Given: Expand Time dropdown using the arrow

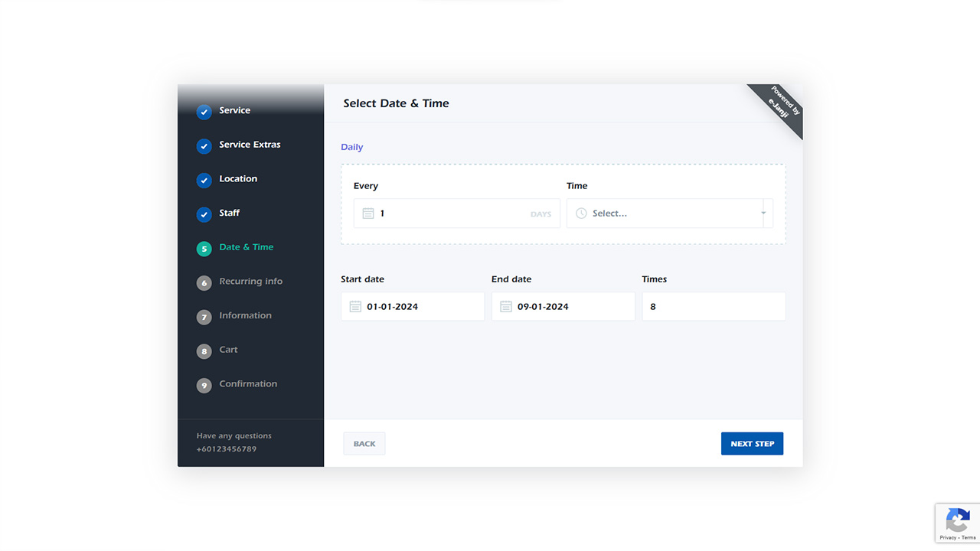Looking at the screenshot, I should pos(763,214).
